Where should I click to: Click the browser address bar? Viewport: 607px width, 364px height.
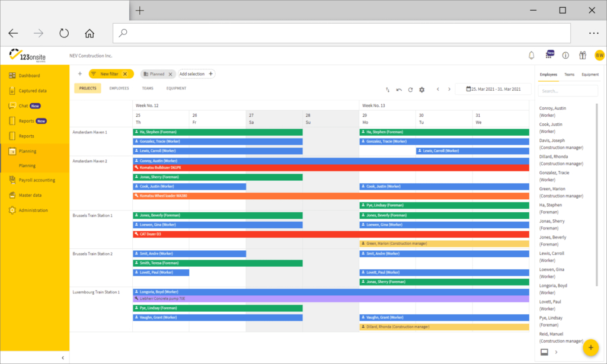click(342, 33)
